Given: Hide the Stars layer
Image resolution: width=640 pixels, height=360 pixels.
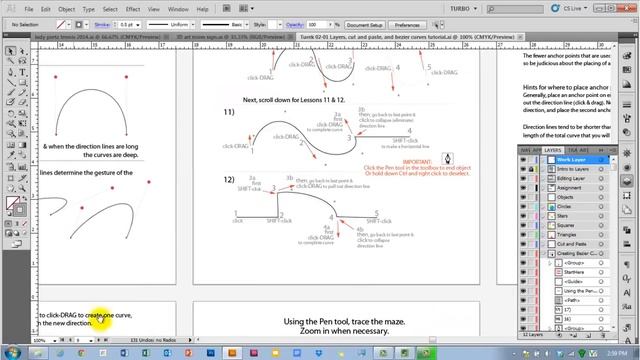Looking at the screenshot, I should (x=523, y=216).
